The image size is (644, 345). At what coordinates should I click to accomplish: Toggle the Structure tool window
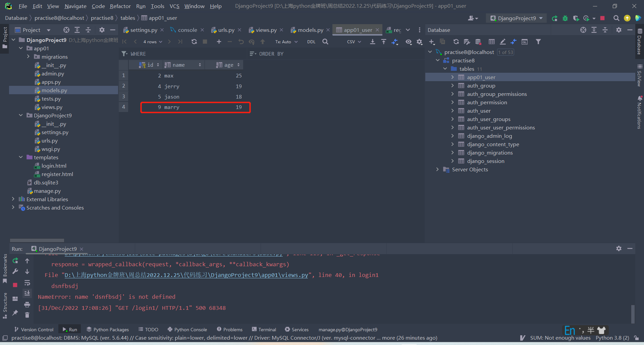click(x=5, y=305)
